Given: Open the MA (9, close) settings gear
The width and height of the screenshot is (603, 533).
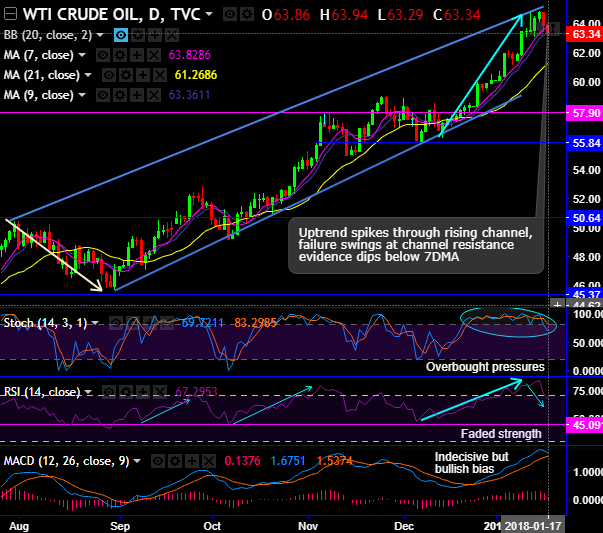Looking at the screenshot, I should pos(120,95).
